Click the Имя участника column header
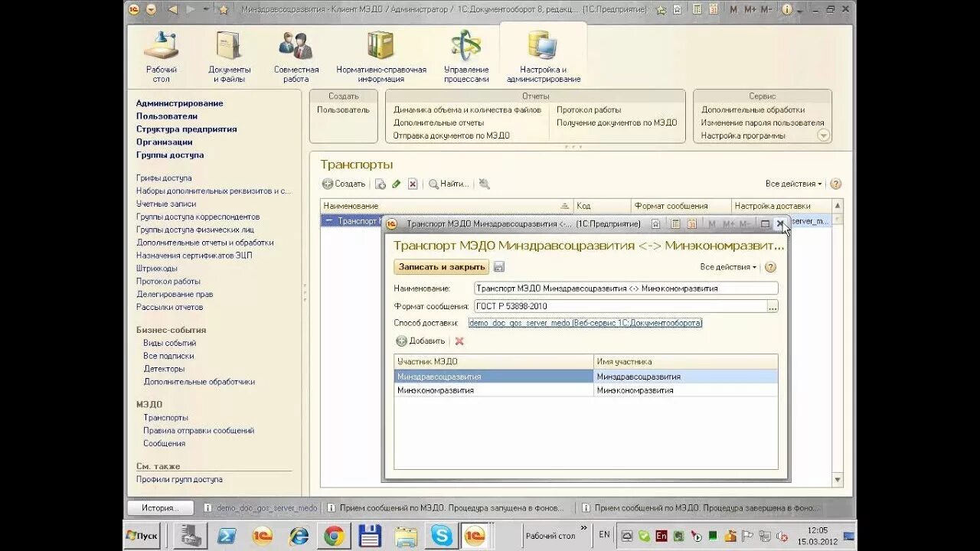The image size is (980, 551). (x=685, y=361)
